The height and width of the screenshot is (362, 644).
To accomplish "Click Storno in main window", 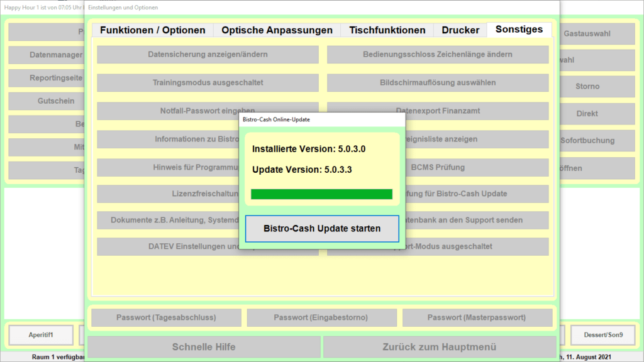I will 597,87.
